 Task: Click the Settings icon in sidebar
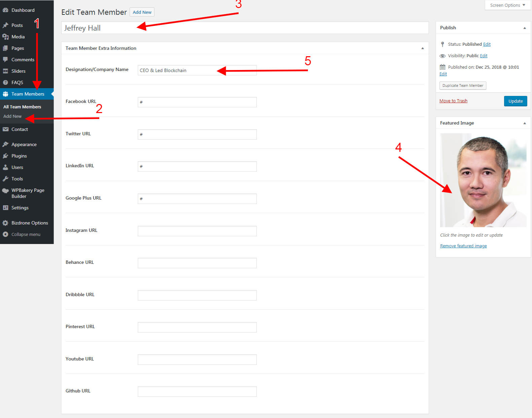click(x=5, y=208)
